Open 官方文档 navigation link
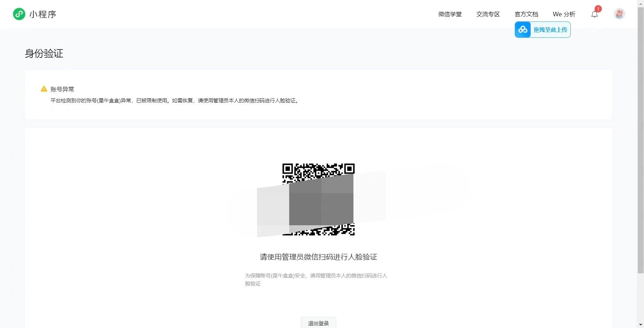The width and height of the screenshot is (644, 328). [x=526, y=14]
